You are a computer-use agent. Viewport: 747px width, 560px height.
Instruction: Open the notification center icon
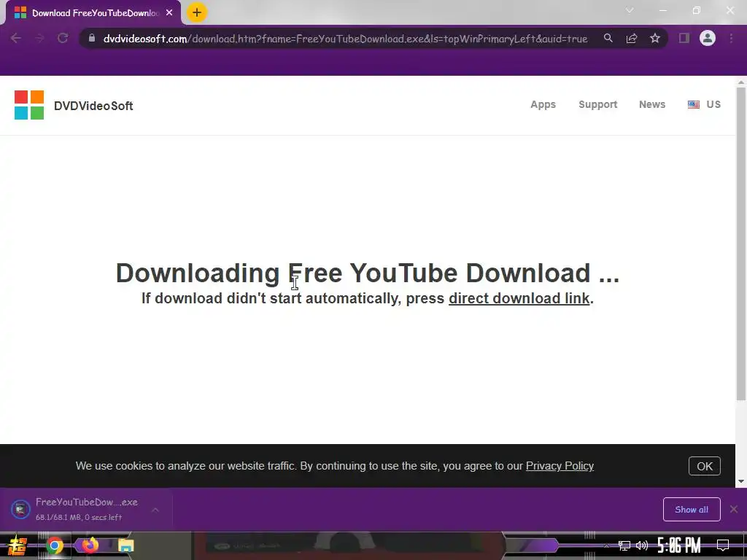(723, 545)
